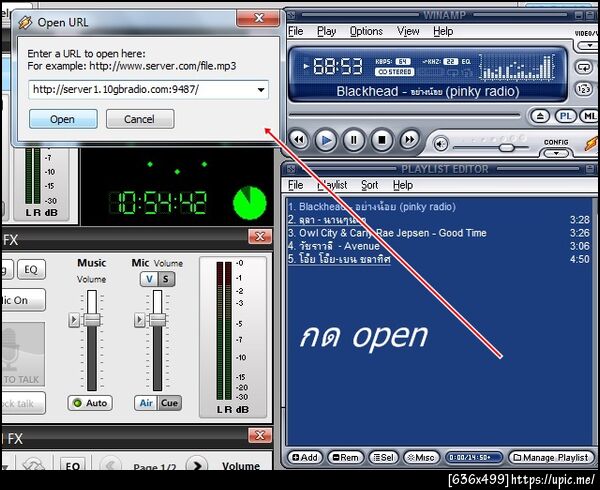Select playlist item Blackhead pinky radio

439,207
